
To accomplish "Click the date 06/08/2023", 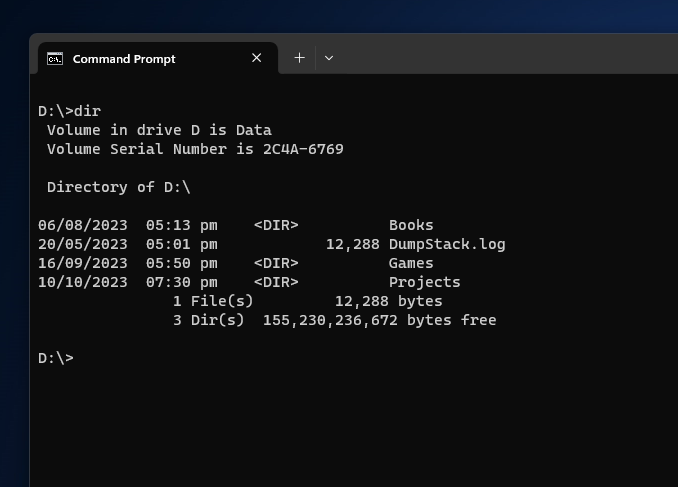I will coord(83,225).
